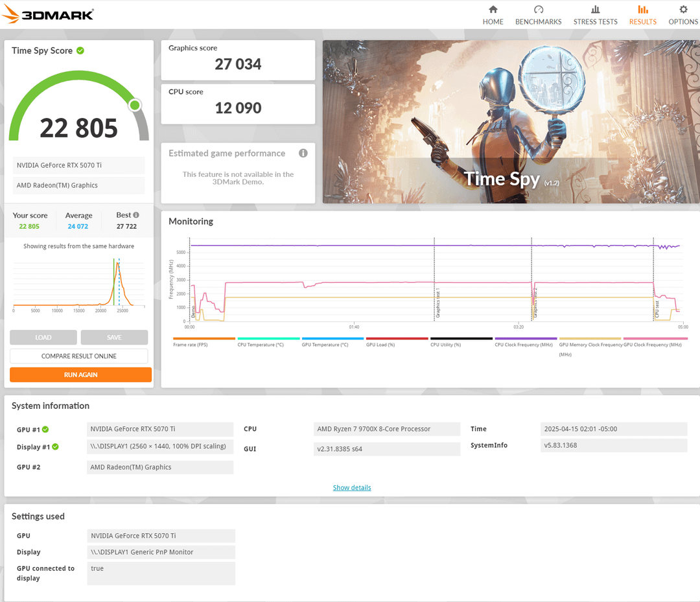This screenshot has width=700, height=602.
Task: Click the score dial's green indicator knob
Action: [135, 106]
